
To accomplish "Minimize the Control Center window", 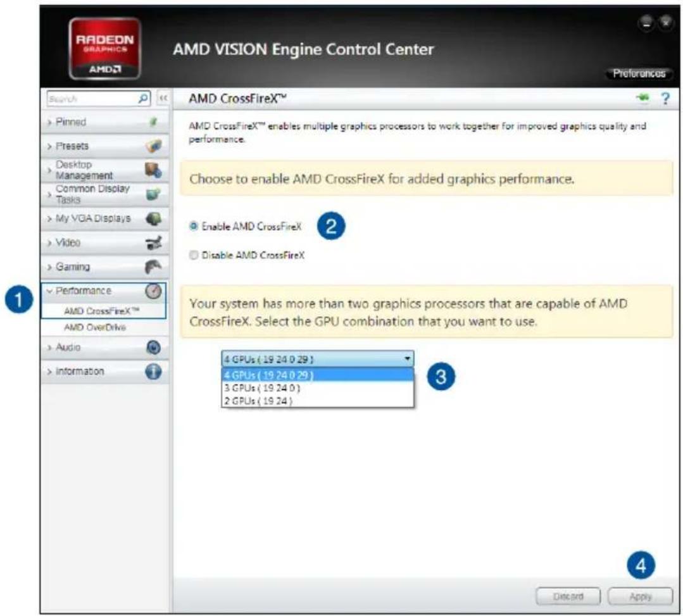I will pyautogui.click(x=646, y=23).
